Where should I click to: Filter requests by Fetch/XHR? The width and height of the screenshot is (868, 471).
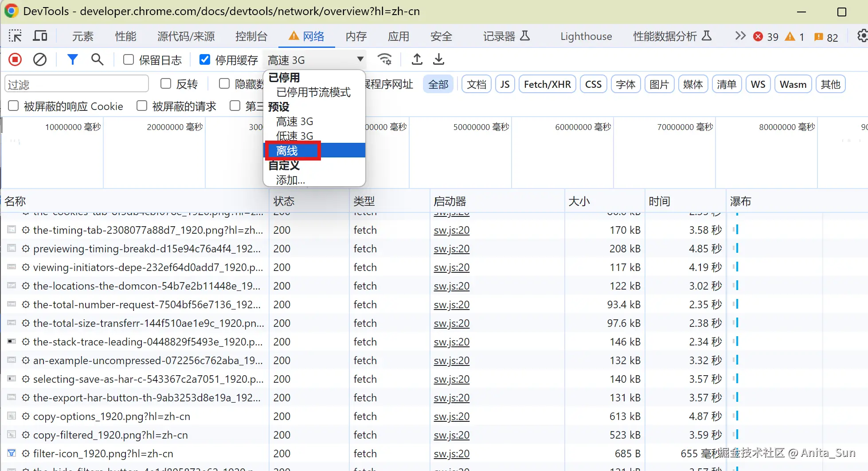547,84
